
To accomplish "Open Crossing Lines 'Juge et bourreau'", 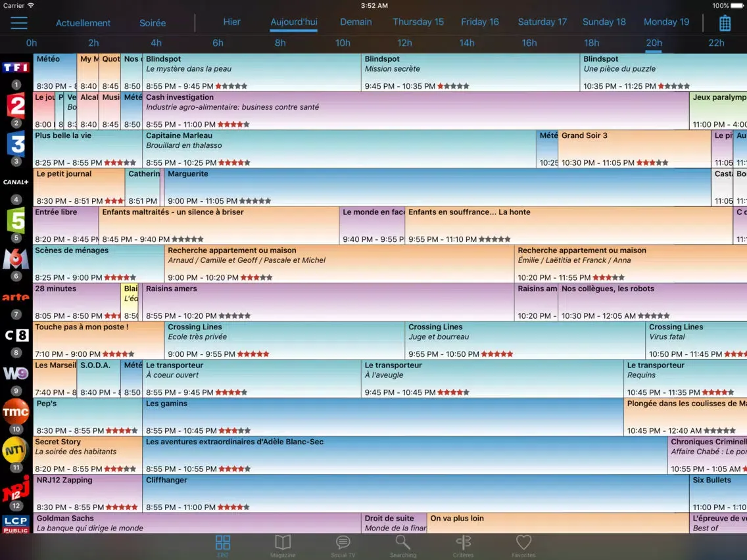I will [525, 340].
